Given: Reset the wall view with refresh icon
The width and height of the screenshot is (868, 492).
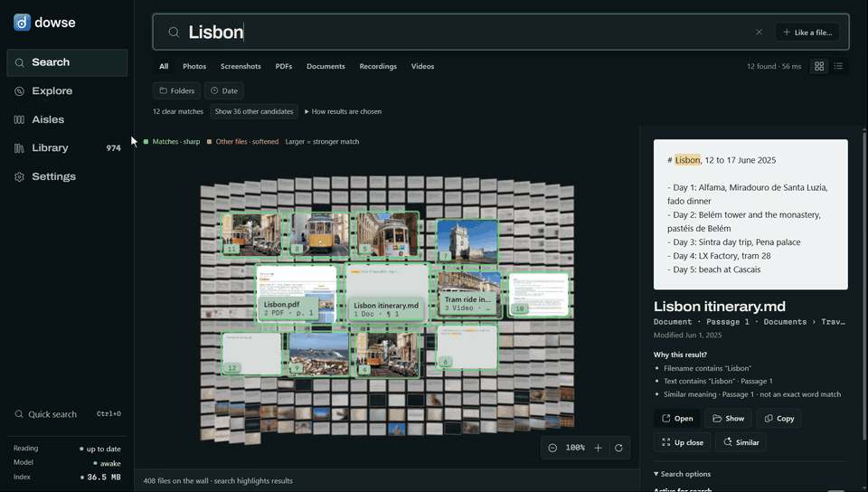Looking at the screenshot, I should (618, 448).
